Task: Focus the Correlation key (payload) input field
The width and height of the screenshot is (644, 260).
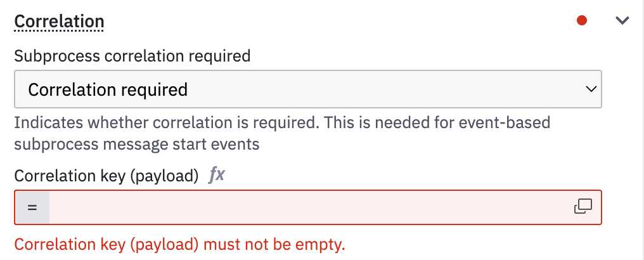Action: click(x=308, y=207)
